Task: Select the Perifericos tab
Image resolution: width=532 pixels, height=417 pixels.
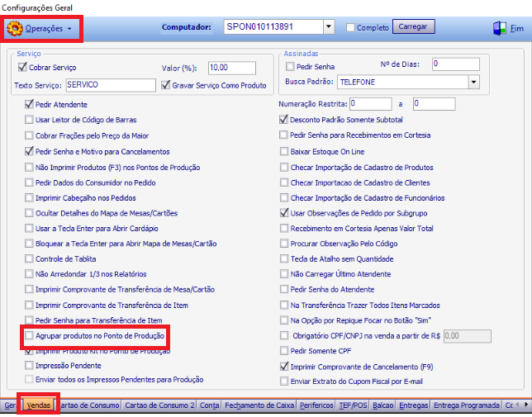Action: (316, 405)
